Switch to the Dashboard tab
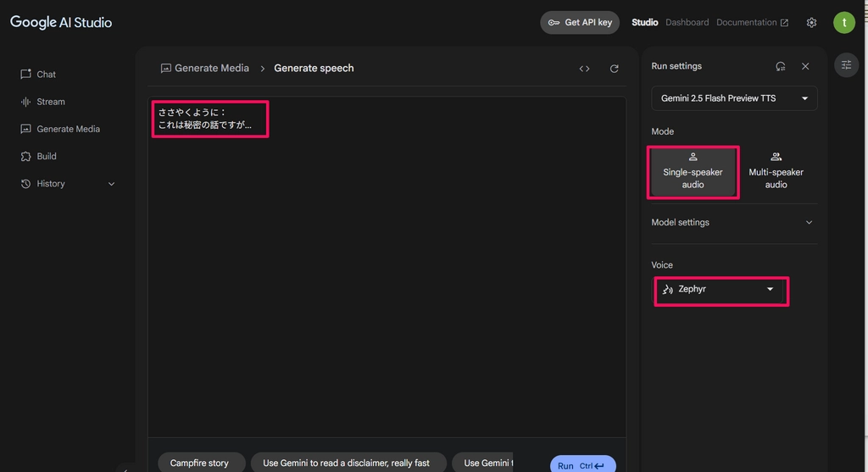This screenshot has height=472, width=868. pyautogui.click(x=687, y=23)
